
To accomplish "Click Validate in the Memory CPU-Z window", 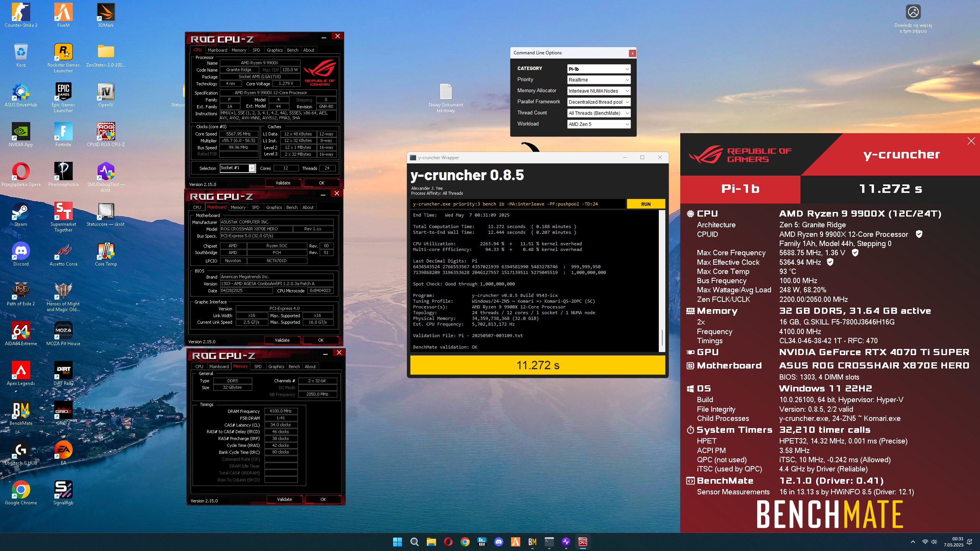I will coord(284,499).
